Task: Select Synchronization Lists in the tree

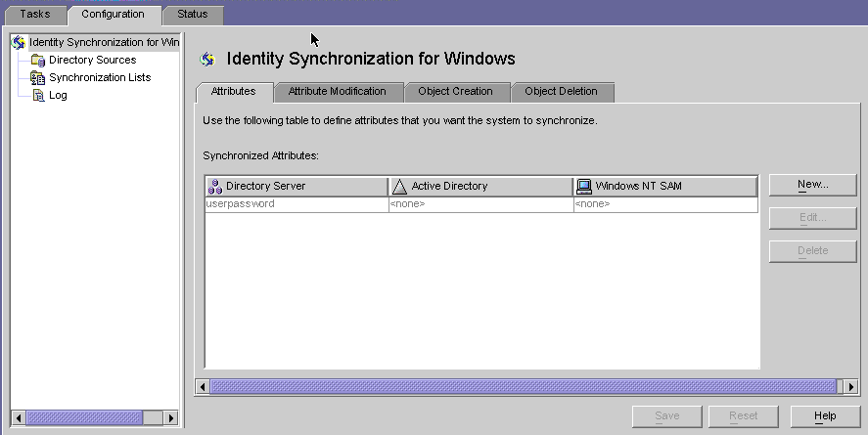Action: coord(100,77)
